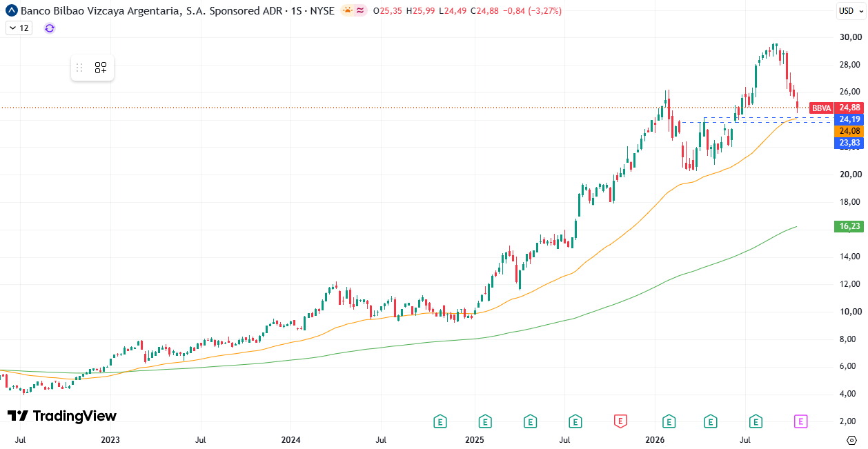Click the 30,00 price axis label

(849, 37)
